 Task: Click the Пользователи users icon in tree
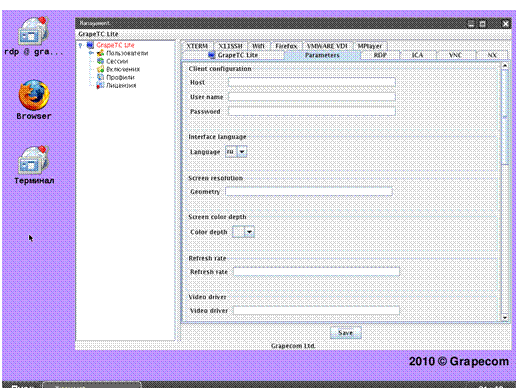(x=100, y=53)
